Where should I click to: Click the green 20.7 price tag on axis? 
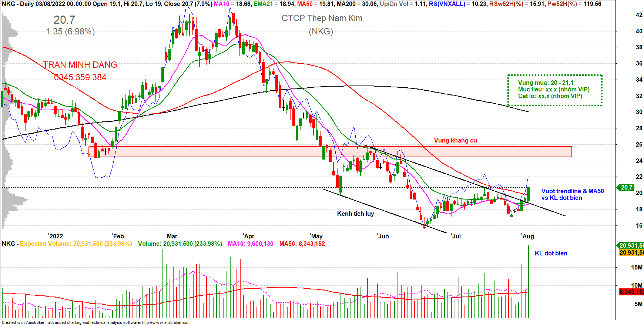[x=626, y=188]
